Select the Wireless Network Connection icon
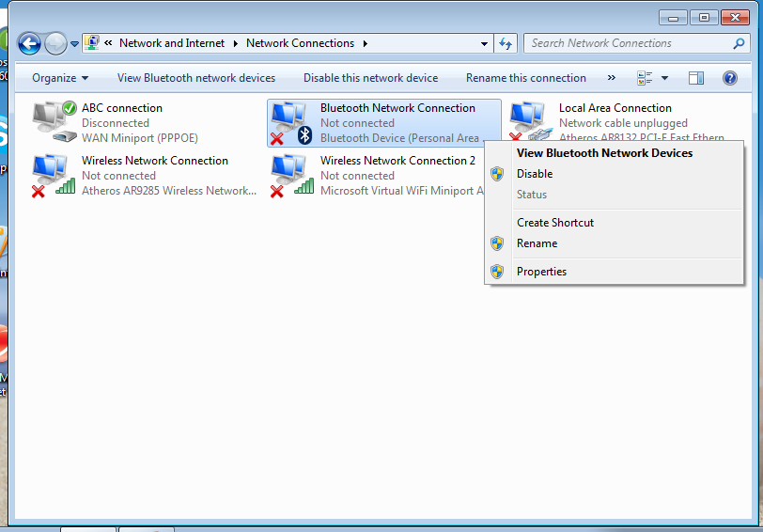This screenshot has width=763, height=532. coord(54,176)
